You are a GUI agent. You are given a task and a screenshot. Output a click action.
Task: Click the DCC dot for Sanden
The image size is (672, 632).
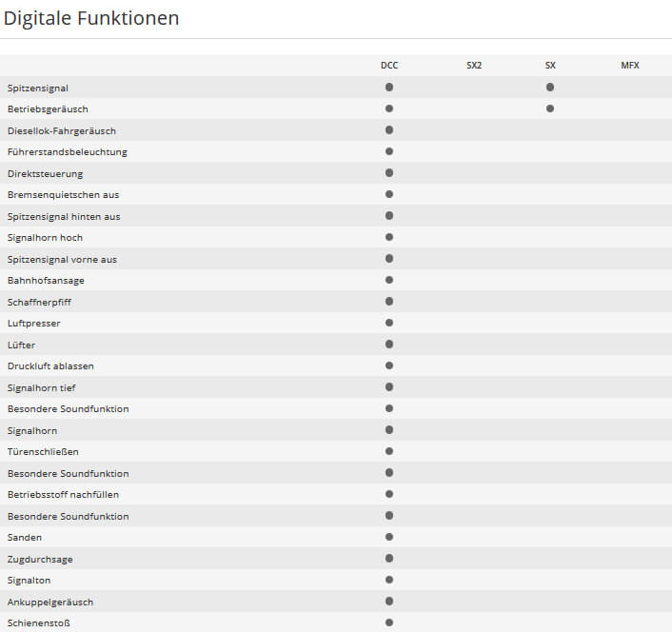[389, 538]
